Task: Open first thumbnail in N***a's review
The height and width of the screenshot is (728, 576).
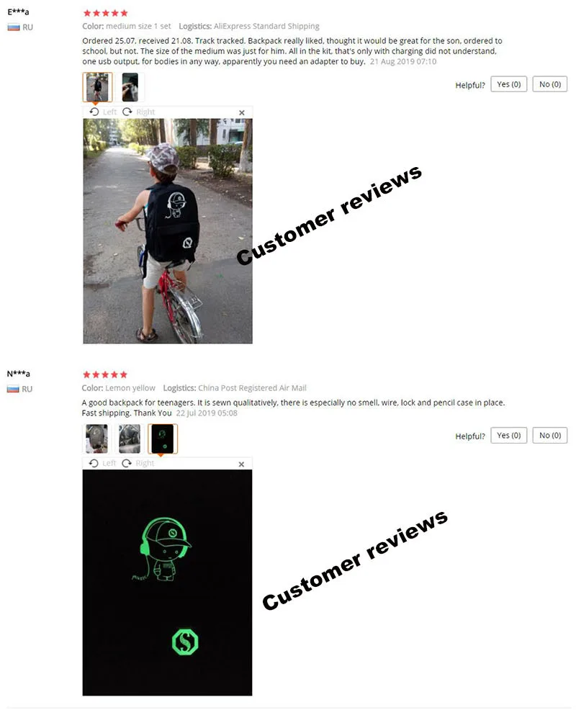Action: pyautogui.click(x=96, y=439)
